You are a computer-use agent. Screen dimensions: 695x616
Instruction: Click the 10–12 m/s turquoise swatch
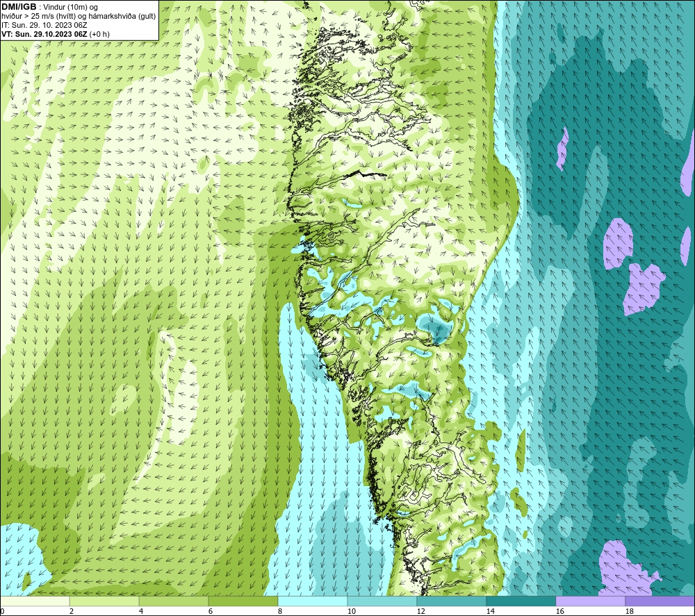click(382, 601)
